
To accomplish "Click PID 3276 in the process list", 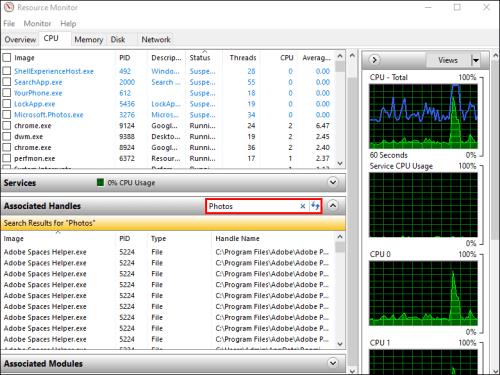I will click(127, 115).
